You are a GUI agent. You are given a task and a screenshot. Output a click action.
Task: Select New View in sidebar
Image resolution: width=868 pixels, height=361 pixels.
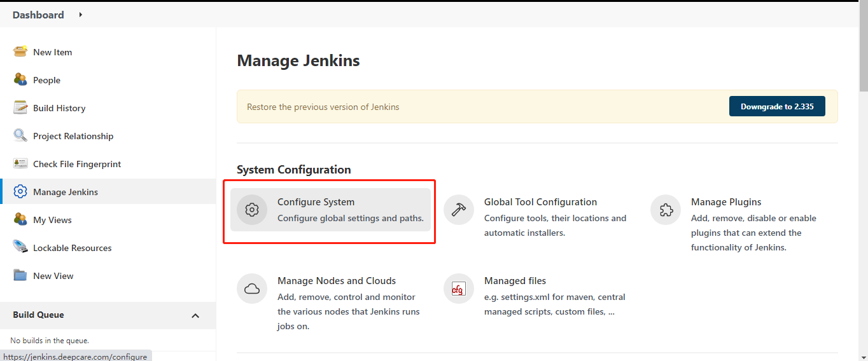click(x=53, y=276)
